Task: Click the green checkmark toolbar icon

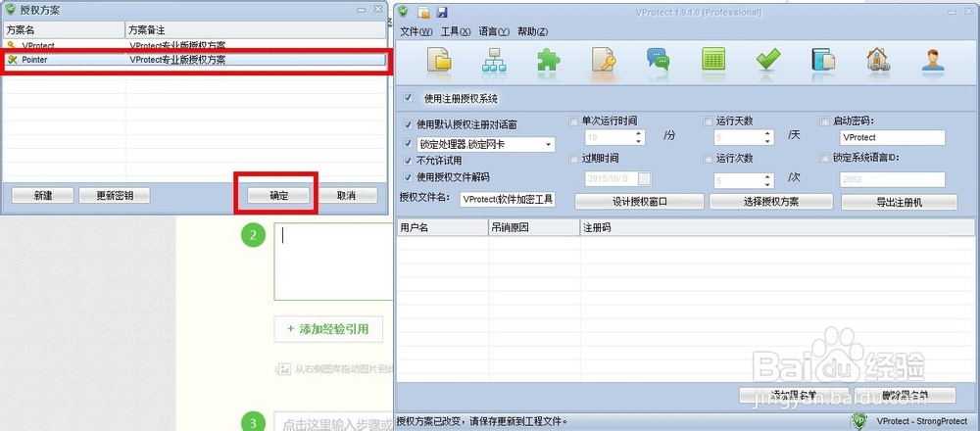Action: coord(768,61)
